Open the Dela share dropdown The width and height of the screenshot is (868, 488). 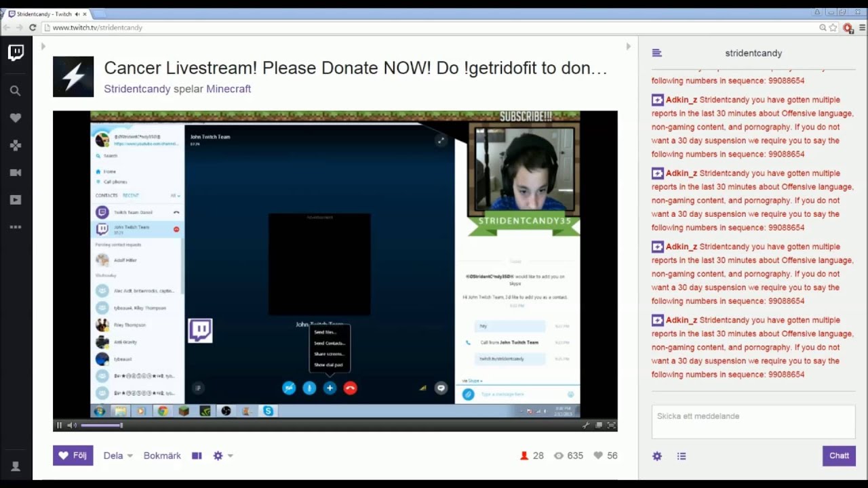(118, 455)
